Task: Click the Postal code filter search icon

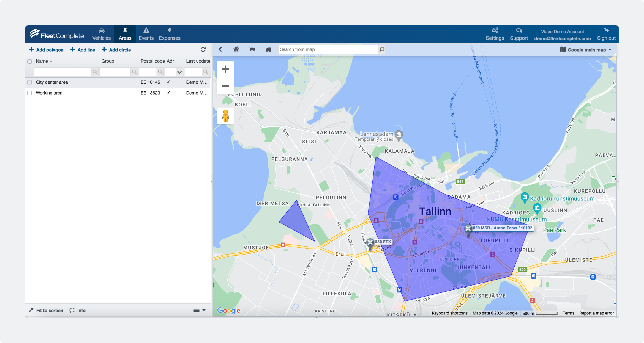Action: [160, 72]
